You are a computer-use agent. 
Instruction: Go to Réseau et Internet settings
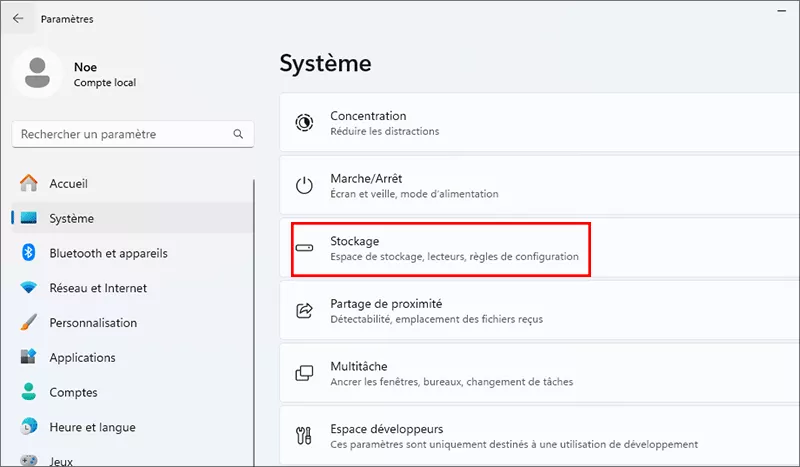pos(98,288)
